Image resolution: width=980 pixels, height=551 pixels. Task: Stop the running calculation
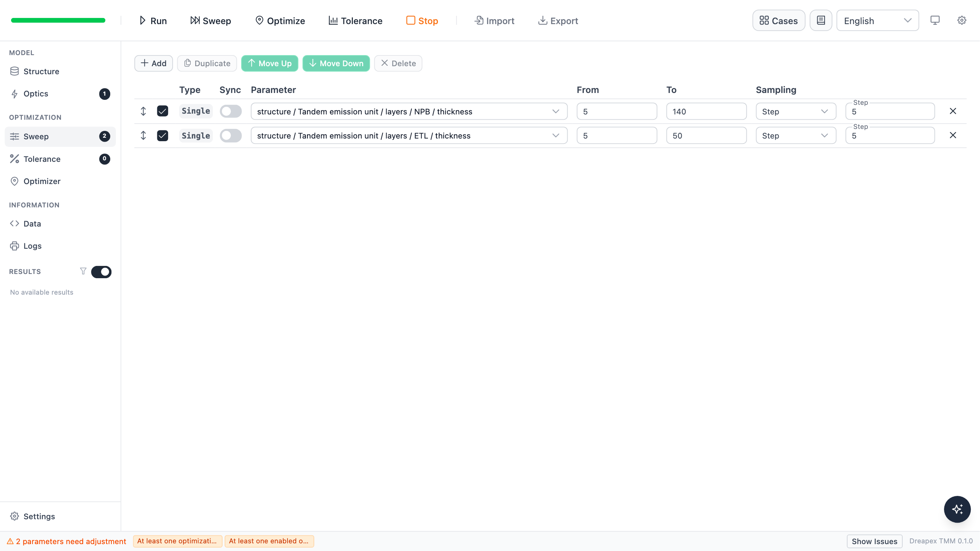(x=422, y=21)
